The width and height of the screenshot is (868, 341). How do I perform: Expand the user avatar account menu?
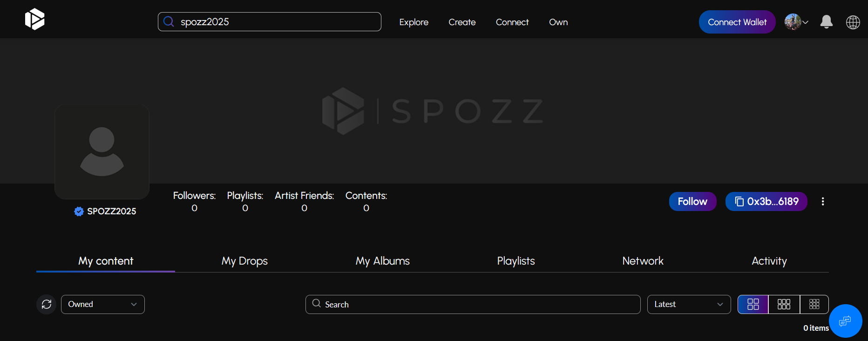tap(796, 22)
